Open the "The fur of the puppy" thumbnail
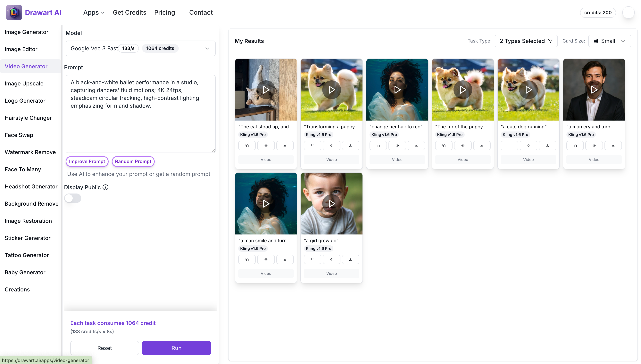This screenshot has height=364, width=641. [462, 90]
